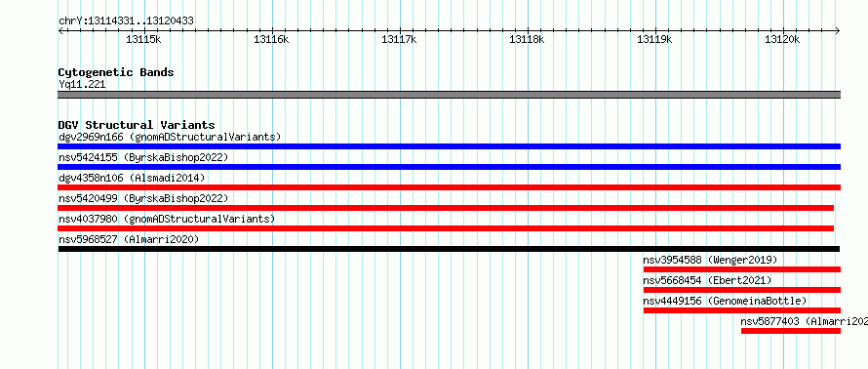Select the red bar for dgv4358n106

coord(449,187)
